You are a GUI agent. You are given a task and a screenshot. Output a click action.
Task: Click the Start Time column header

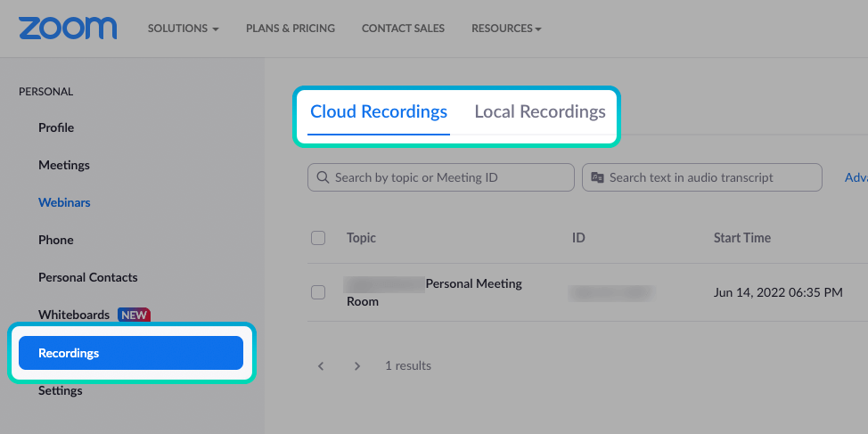(742, 238)
